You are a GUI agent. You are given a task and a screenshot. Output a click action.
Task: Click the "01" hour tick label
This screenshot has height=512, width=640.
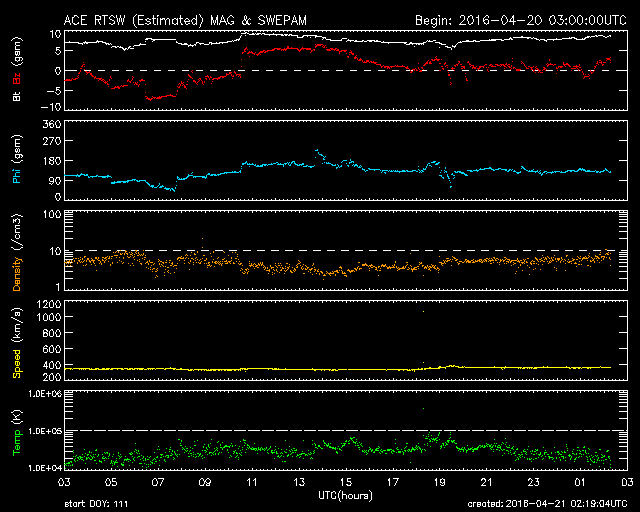click(x=580, y=482)
